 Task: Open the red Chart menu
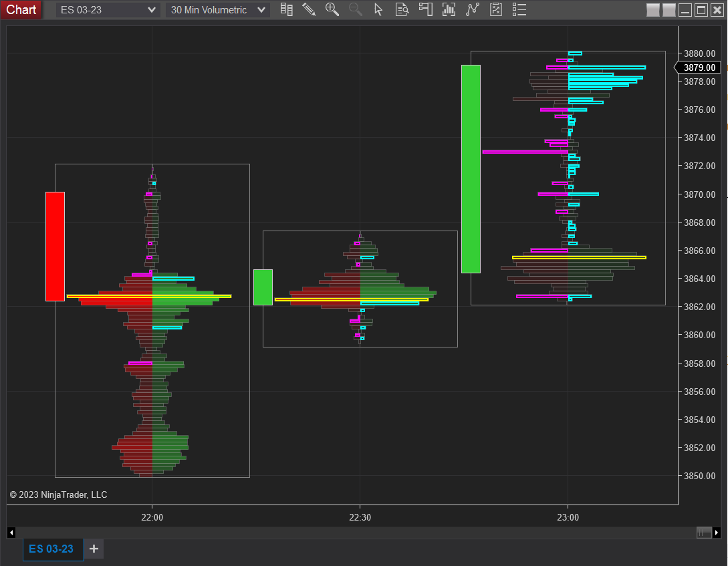21,9
